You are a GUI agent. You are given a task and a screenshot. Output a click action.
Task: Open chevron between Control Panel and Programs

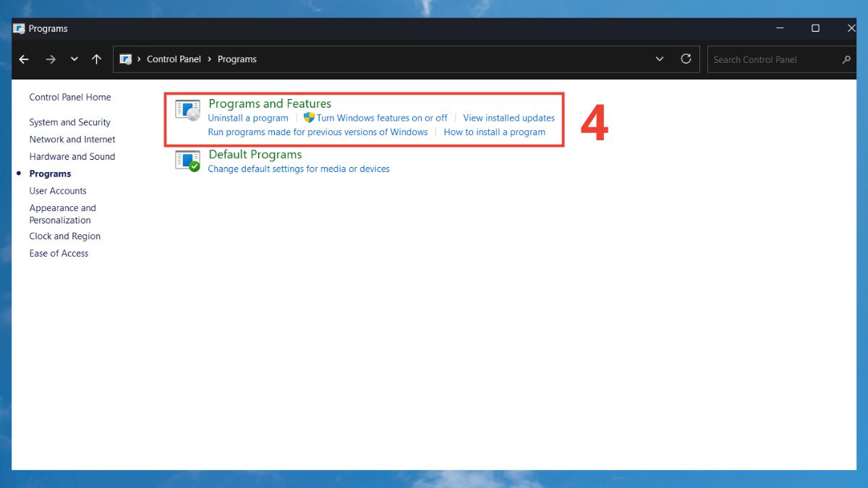(210, 59)
